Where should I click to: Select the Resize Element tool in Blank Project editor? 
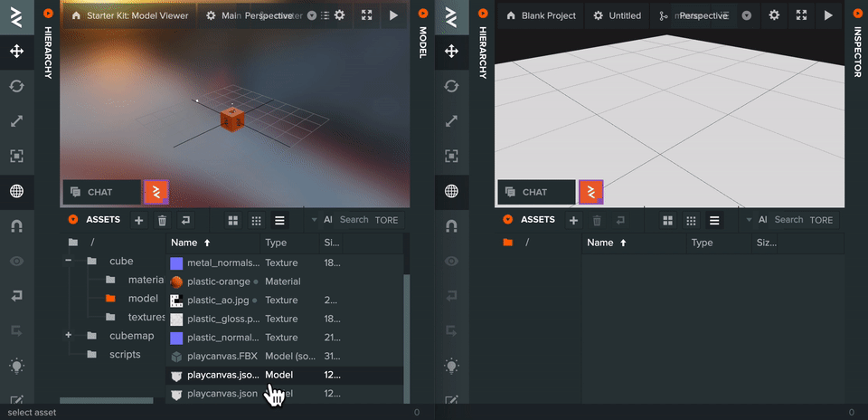[x=452, y=157]
